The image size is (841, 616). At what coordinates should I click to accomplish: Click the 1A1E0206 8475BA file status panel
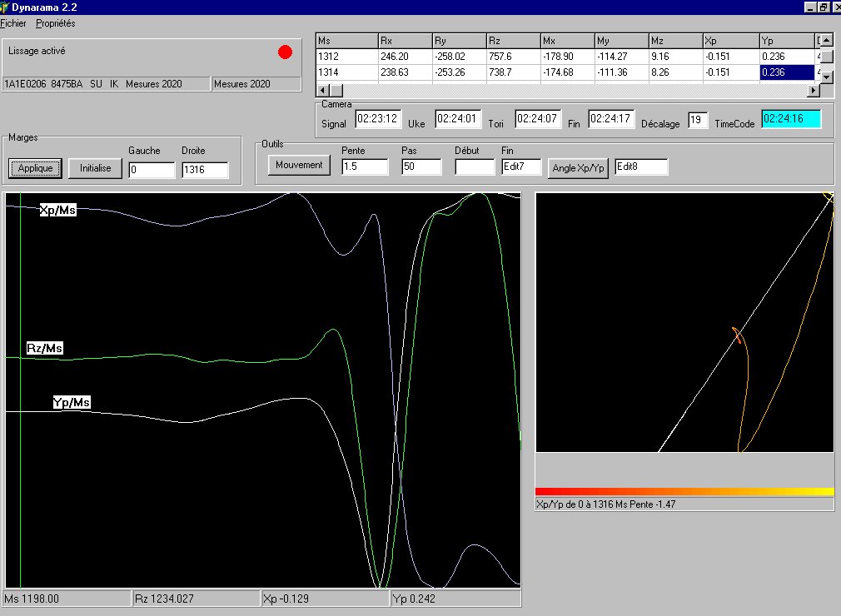[107, 84]
